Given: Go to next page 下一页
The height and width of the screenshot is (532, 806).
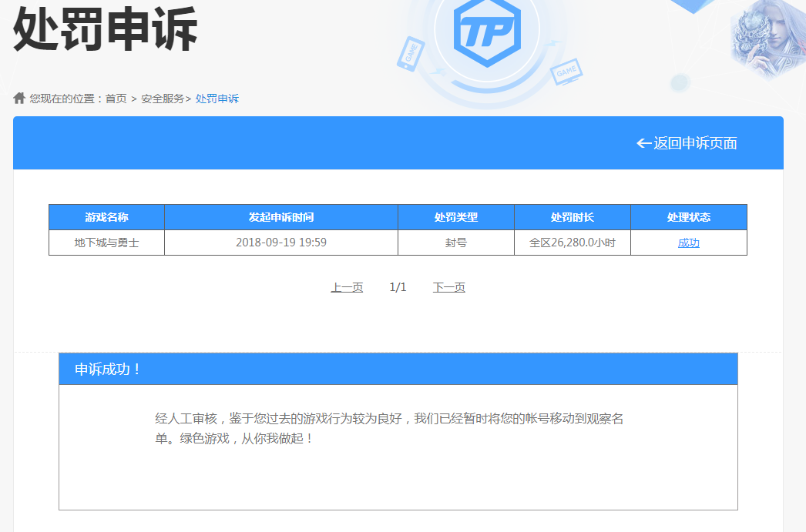Looking at the screenshot, I should [449, 288].
